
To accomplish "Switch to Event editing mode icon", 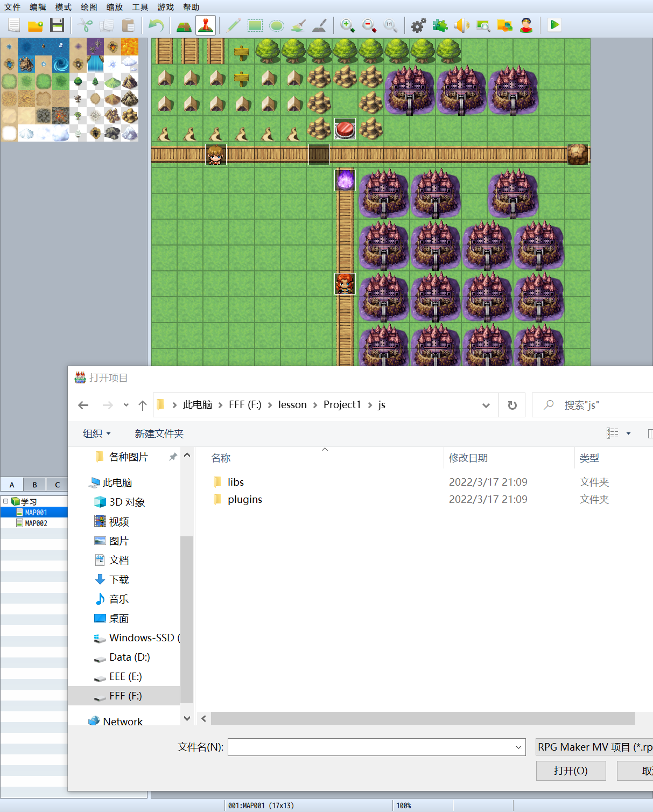I will [x=206, y=25].
